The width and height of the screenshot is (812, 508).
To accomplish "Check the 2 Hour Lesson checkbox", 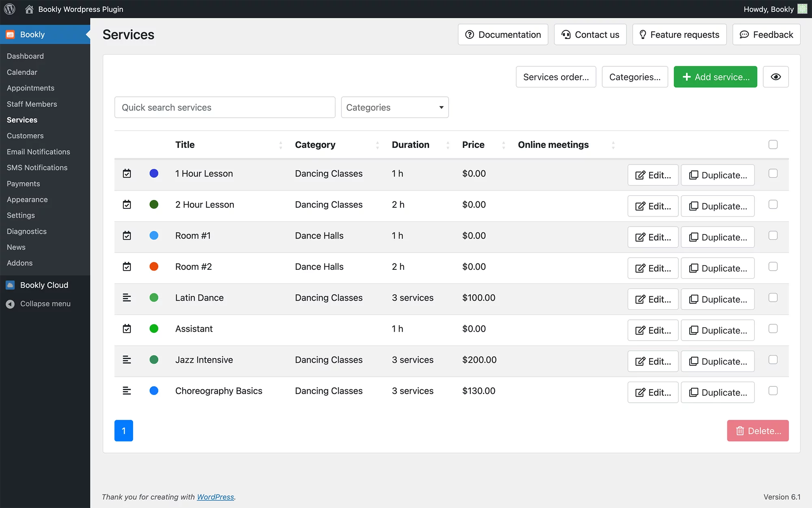I will [x=773, y=204].
